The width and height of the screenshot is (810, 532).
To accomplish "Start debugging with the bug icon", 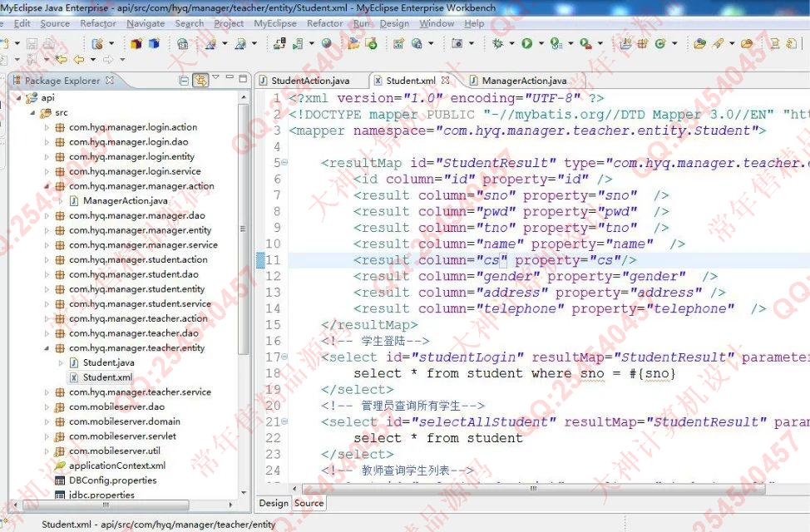I will coord(498,44).
